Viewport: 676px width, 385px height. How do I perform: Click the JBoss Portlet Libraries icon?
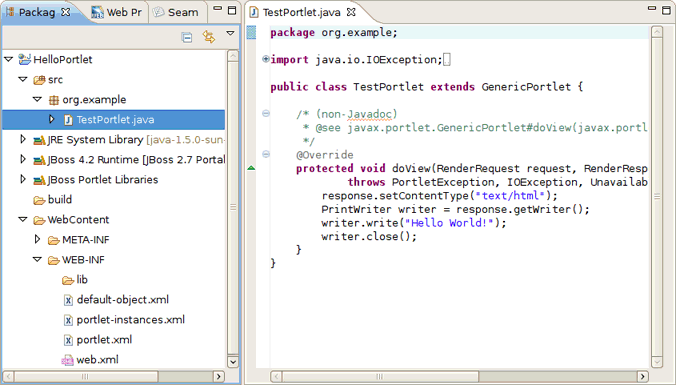(x=39, y=180)
